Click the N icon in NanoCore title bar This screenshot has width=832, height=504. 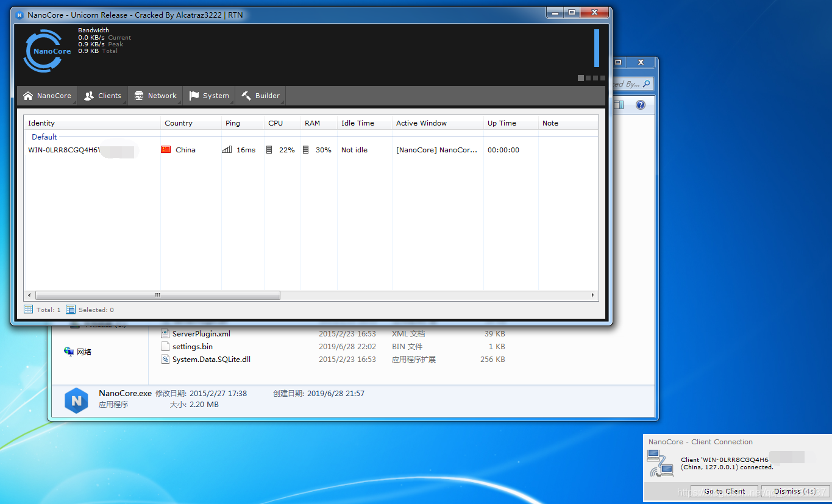point(20,15)
